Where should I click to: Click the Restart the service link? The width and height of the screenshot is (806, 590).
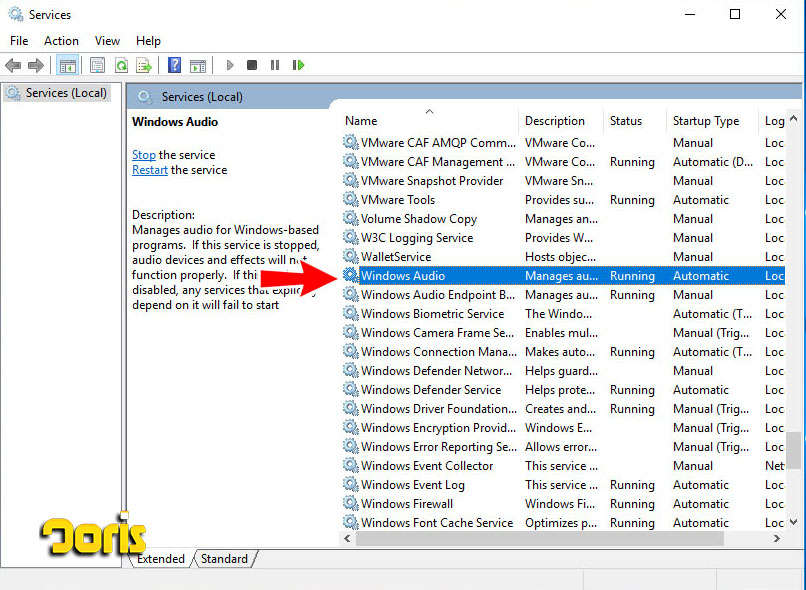[150, 170]
